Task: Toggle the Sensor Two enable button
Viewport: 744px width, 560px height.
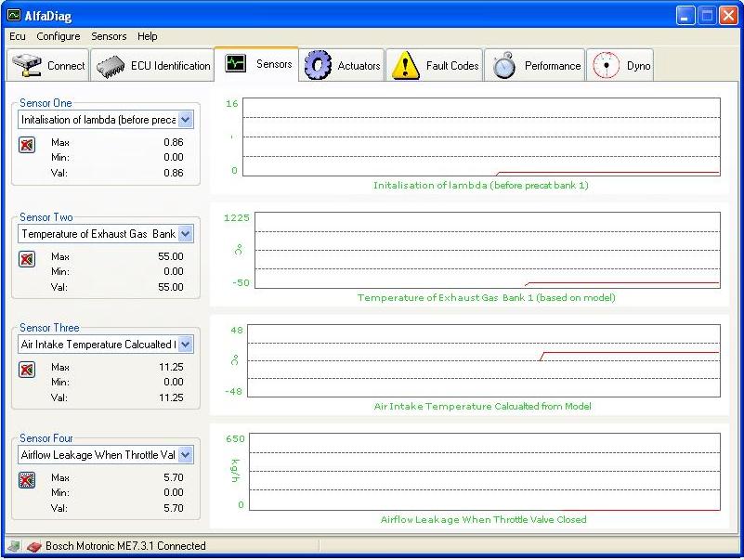Action: [x=27, y=259]
